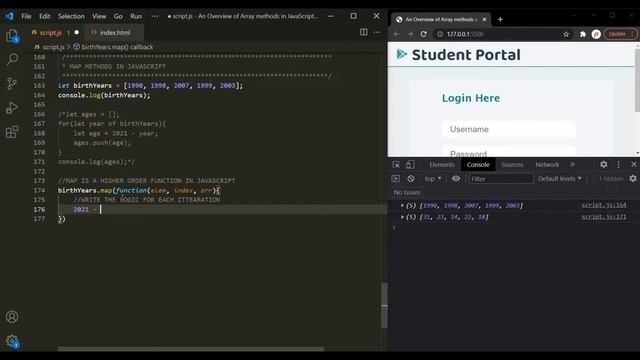Focus the console Filter field

point(501,179)
